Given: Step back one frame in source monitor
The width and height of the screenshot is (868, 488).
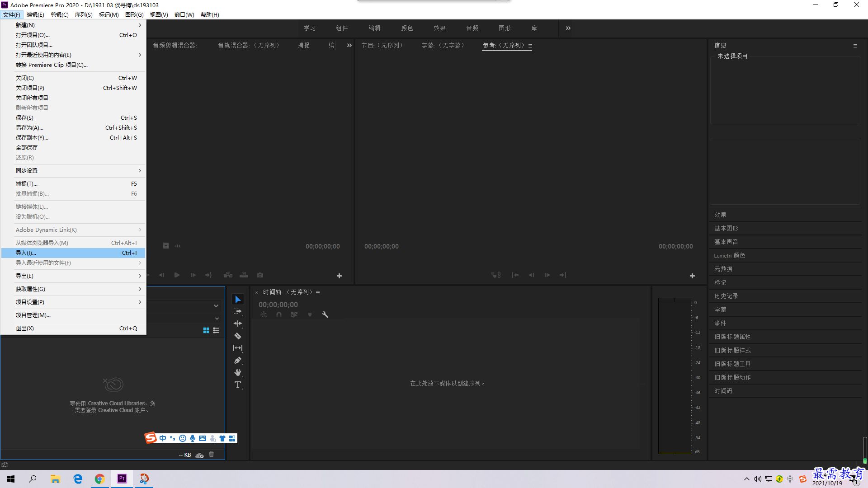Looking at the screenshot, I should coord(161,275).
